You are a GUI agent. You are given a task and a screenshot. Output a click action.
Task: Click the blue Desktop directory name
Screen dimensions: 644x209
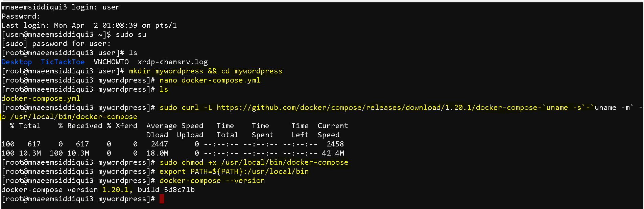point(17,62)
